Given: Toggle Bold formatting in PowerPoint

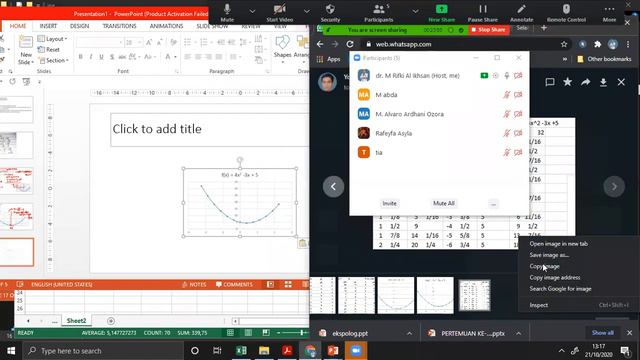Looking at the screenshot, I should click(x=80, y=57).
